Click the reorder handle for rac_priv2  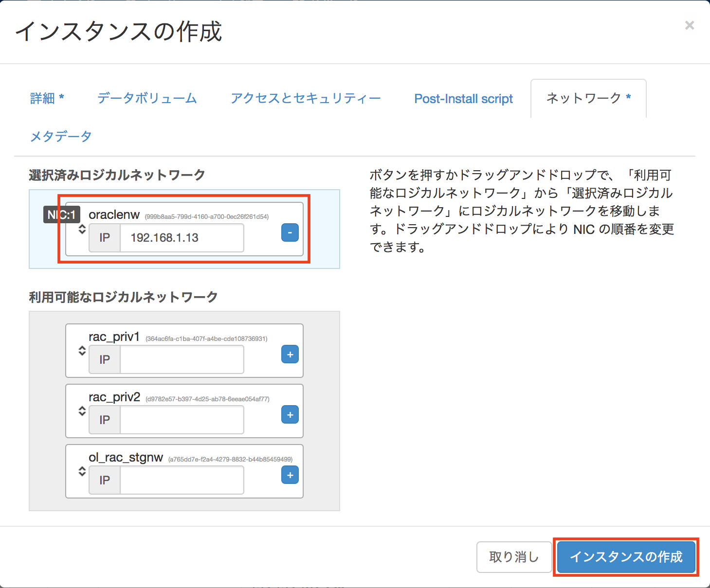pyautogui.click(x=82, y=411)
